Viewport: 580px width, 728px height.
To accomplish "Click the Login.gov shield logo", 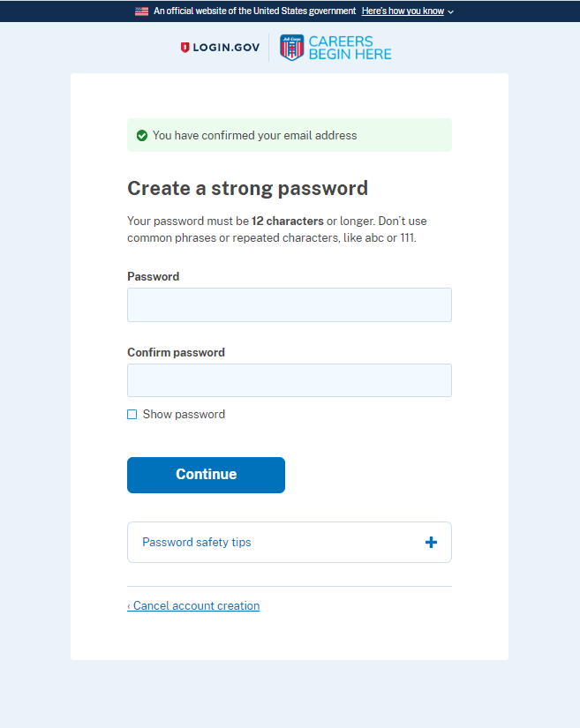I will [185, 48].
